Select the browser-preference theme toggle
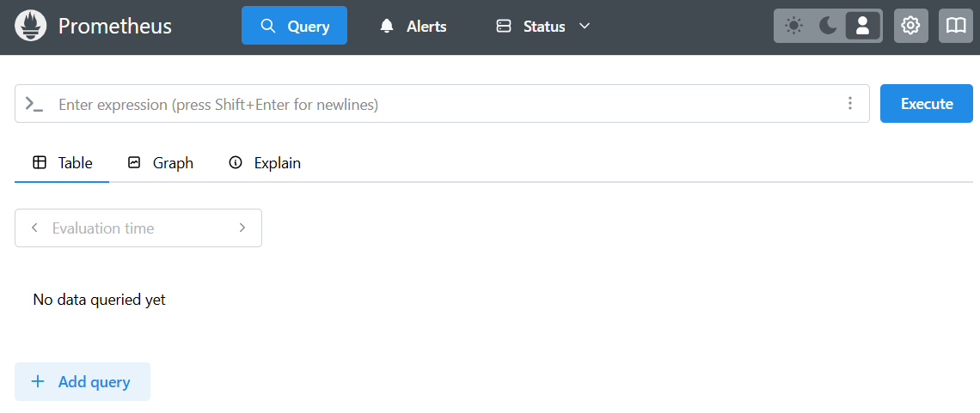 (862, 26)
